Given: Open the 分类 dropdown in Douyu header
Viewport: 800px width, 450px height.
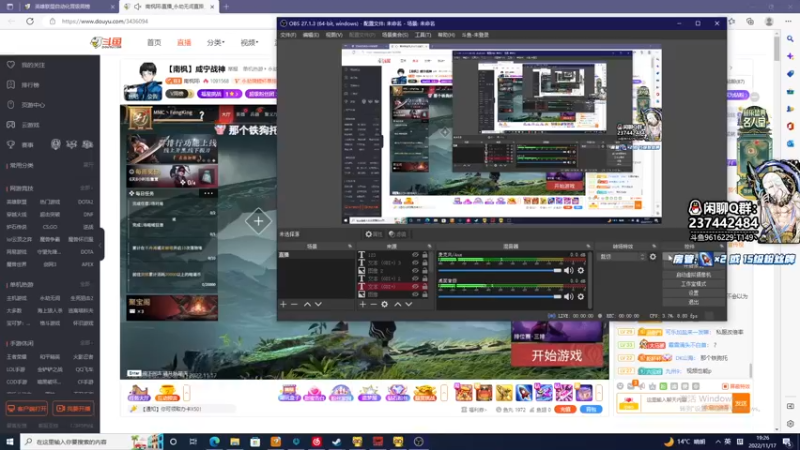Looking at the screenshot, I should coord(216,42).
